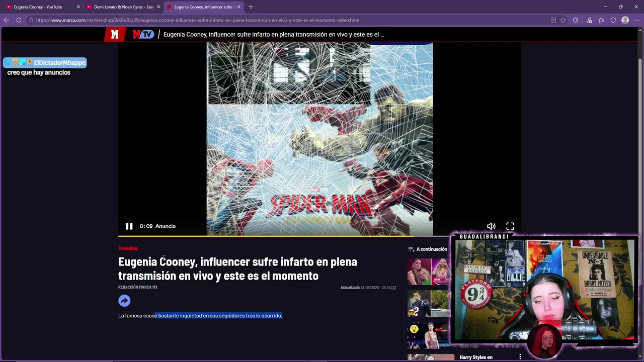Click the 'Actualizado 28/05/2026' timestamp
This screenshot has width=644, height=362.
368,288
